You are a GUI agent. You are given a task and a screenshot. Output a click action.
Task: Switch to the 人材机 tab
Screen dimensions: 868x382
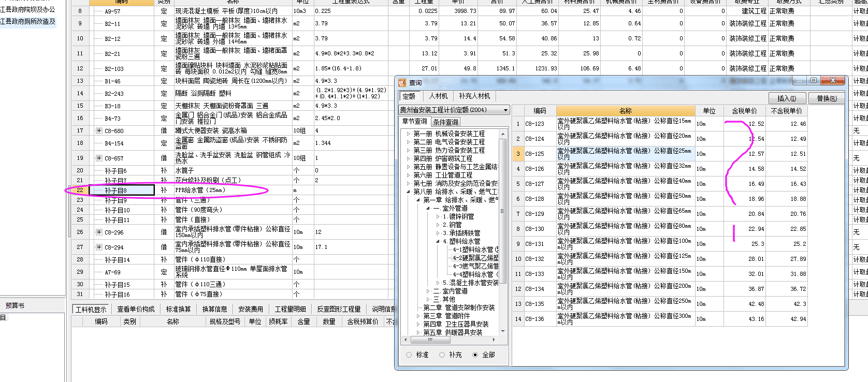438,96
